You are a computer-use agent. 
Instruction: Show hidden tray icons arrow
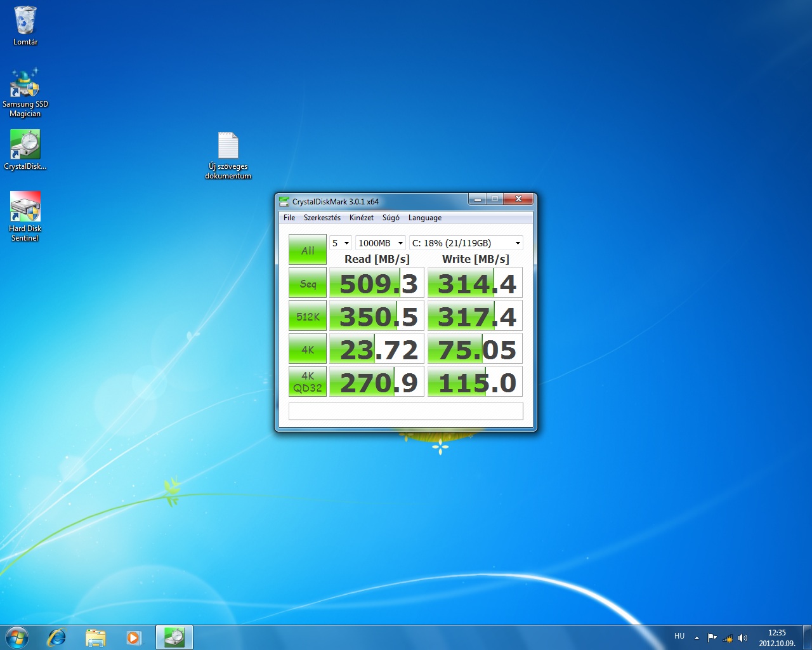click(x=697, y=638)
